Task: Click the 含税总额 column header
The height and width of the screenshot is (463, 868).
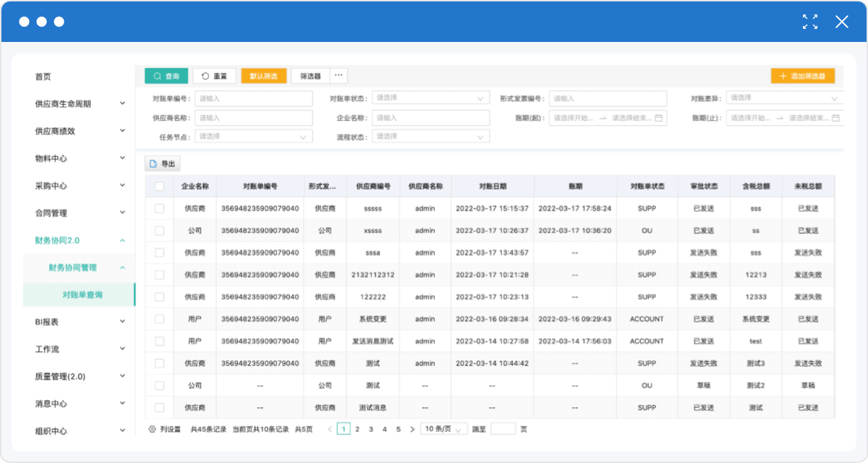Action: coord(756,186)
